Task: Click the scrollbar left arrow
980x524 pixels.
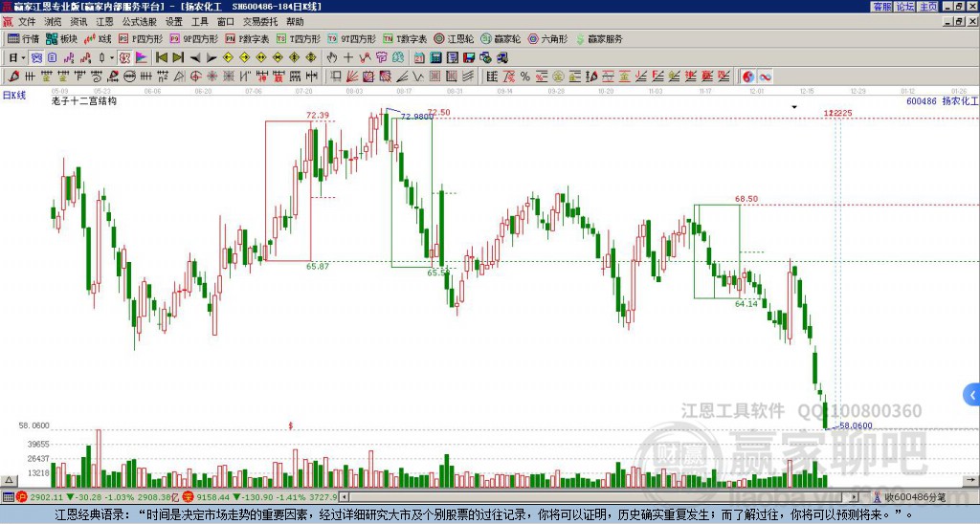Action: (344, 497)
